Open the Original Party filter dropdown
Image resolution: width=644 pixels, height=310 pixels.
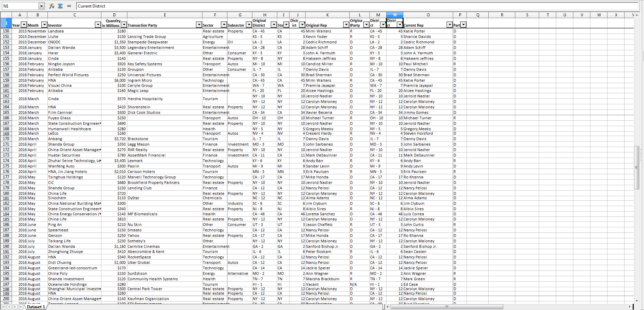point(366,25)
